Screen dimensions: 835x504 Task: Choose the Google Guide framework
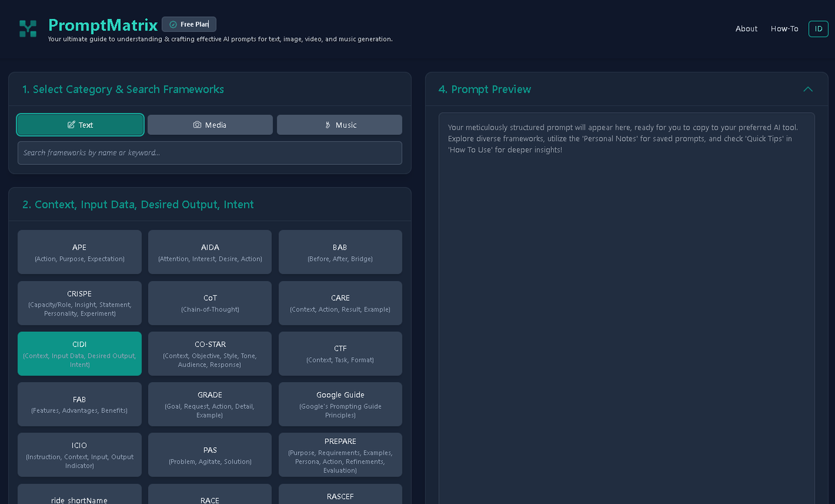[340, 404]
